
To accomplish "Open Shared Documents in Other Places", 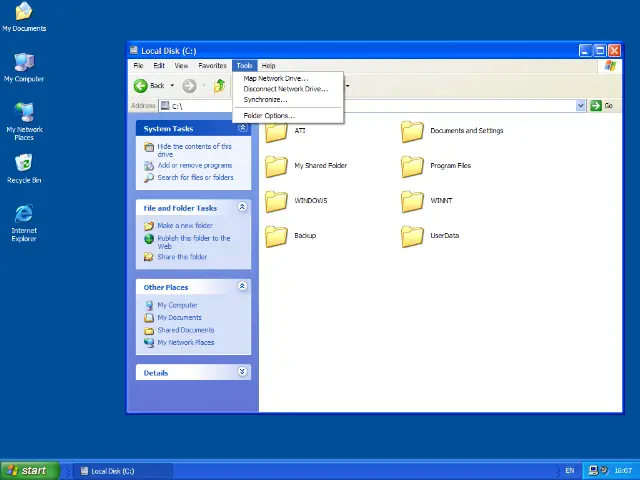I will 186,330.
